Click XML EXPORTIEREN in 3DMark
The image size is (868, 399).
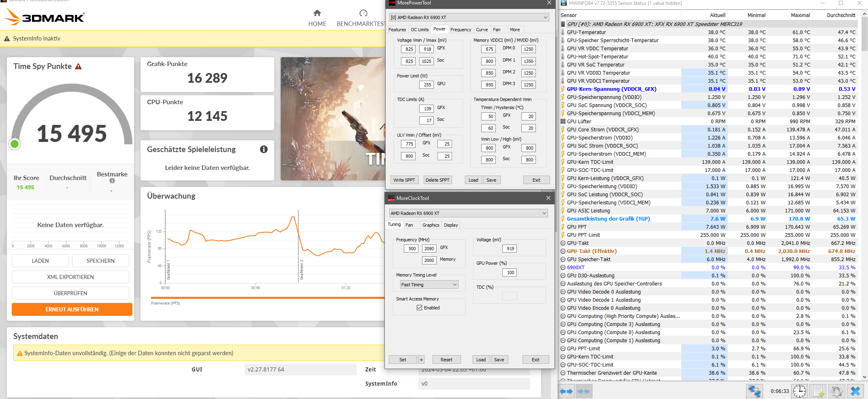click(x=70, y=277)
